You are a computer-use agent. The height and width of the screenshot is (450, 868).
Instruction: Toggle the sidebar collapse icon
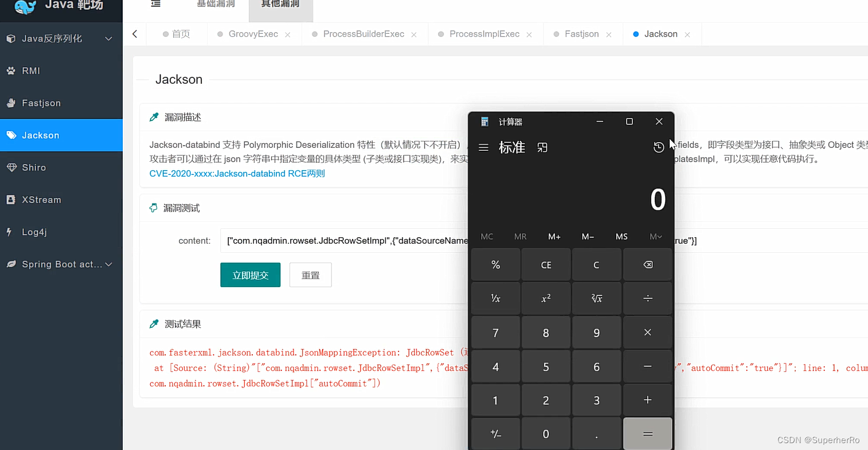coord(155,3)
